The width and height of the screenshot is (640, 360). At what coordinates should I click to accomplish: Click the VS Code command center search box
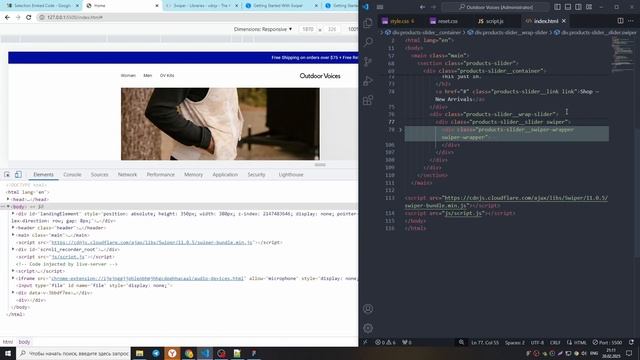tap(495, 7)
